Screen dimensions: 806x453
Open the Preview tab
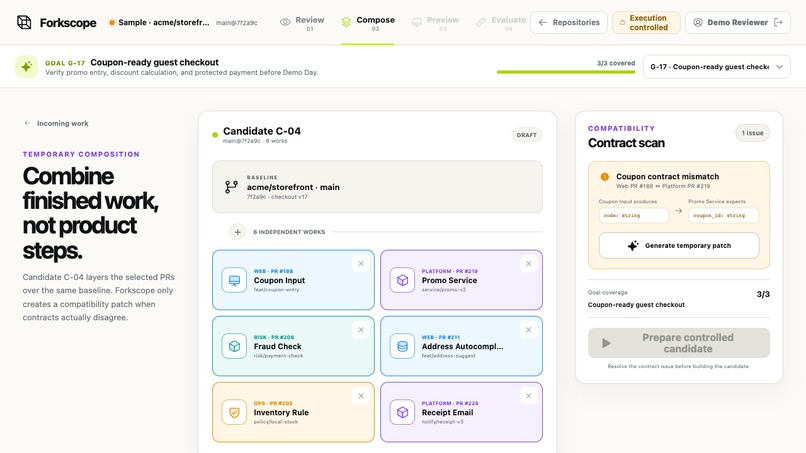point(435,23)
